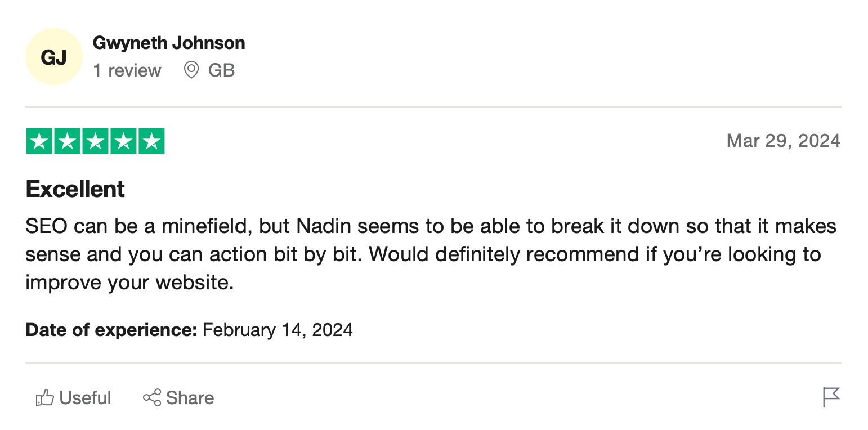
Task: Mark the review as Useful
Action: tap(84, 398)
